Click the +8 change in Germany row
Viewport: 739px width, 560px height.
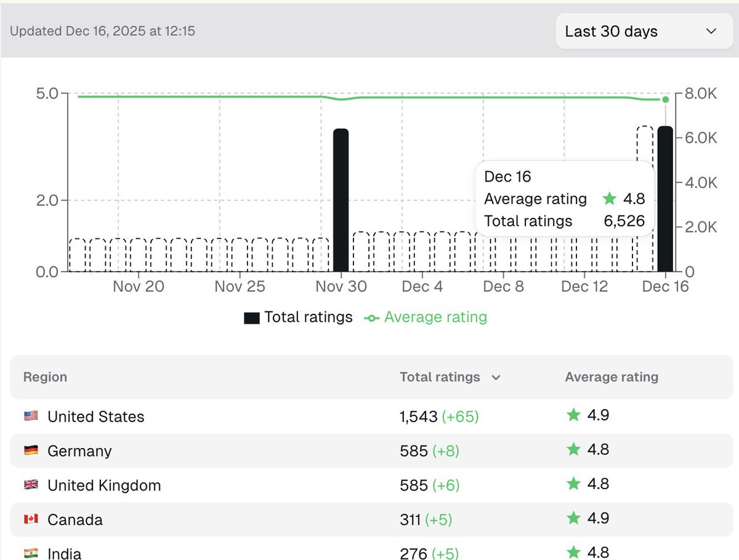445,451
